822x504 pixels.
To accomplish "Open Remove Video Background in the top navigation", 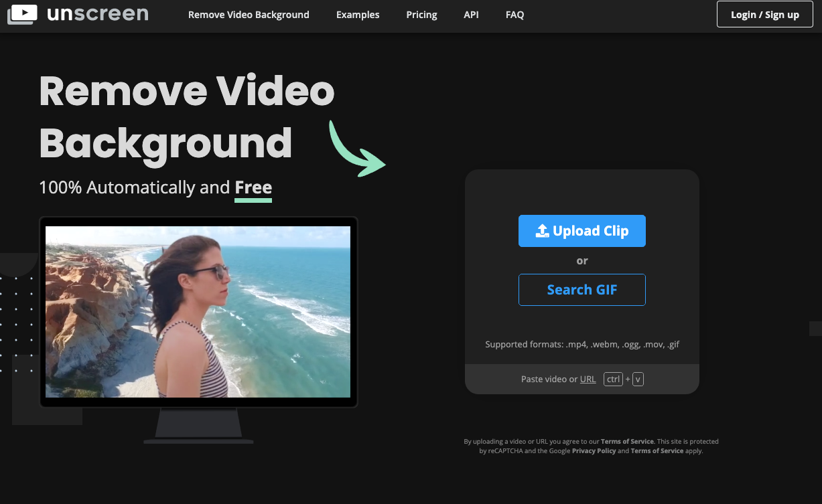I will pos(249,15).
